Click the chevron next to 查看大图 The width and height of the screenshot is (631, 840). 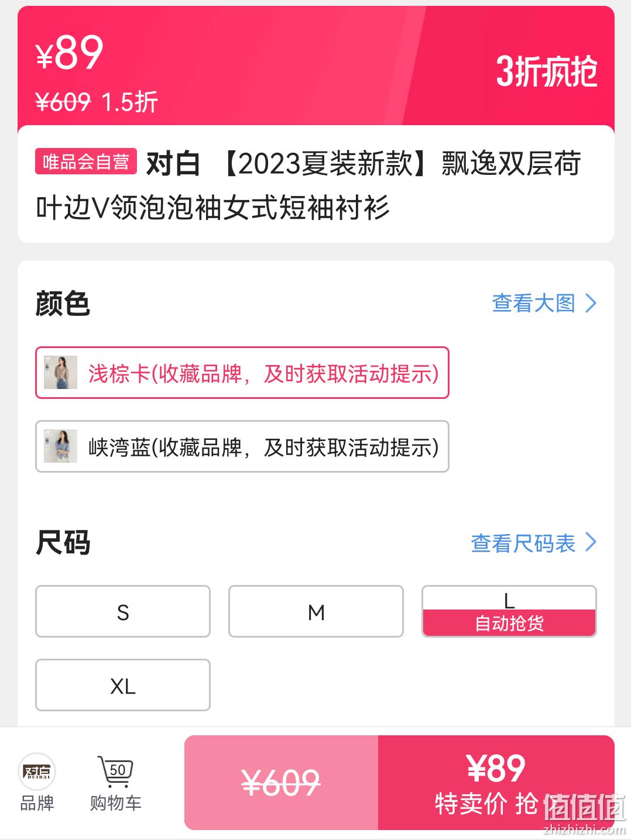[591, 303]
